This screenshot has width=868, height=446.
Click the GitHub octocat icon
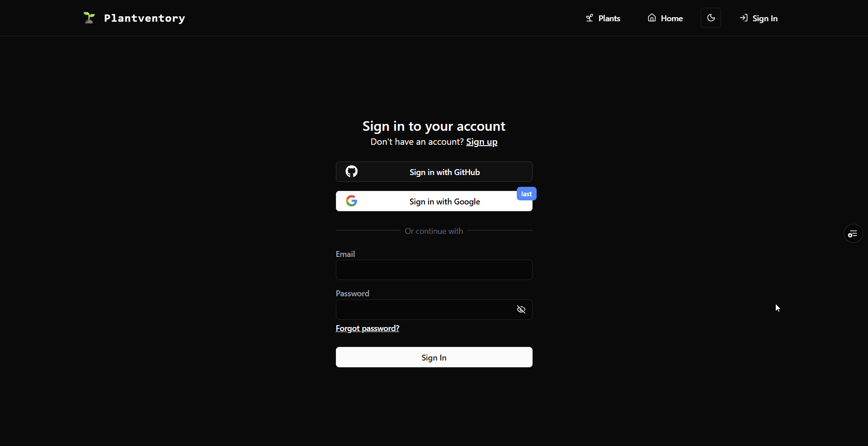click(351, 172)
